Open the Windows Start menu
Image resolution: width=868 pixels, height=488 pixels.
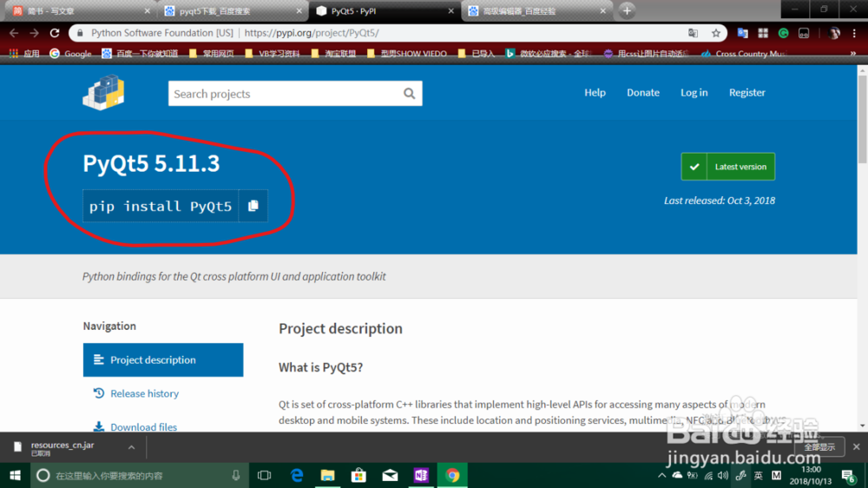pos(15,475)
